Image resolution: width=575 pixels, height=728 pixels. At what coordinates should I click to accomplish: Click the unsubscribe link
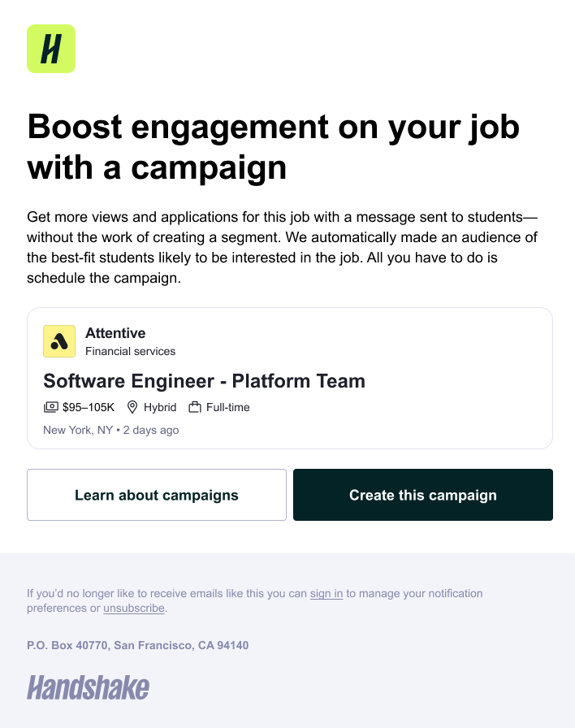point(134,609)
